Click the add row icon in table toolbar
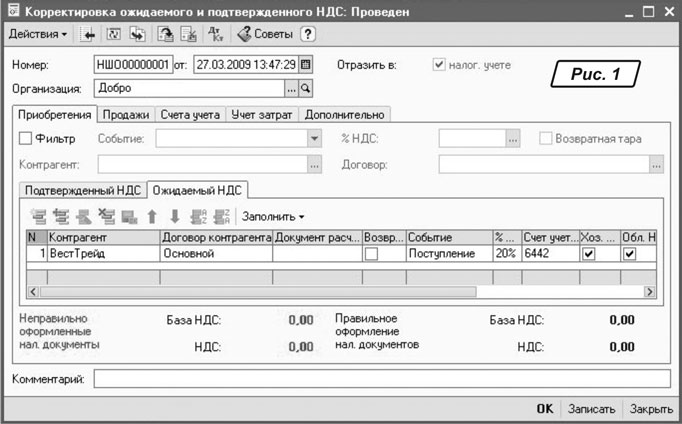The image size is (682, 424). pyautogui.click(x=39, y=216)
